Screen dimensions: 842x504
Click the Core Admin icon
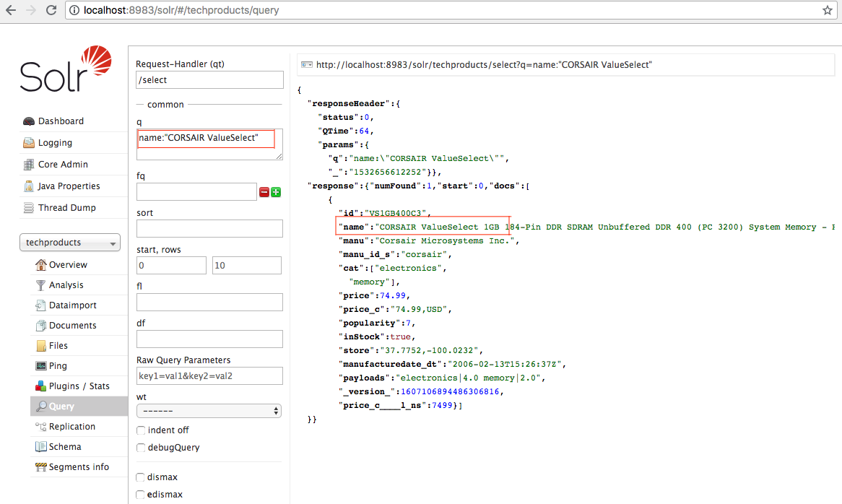point(28,164)
